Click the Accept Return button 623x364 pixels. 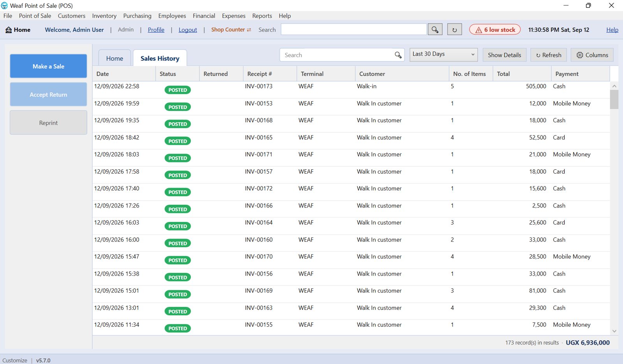(48, 94)
